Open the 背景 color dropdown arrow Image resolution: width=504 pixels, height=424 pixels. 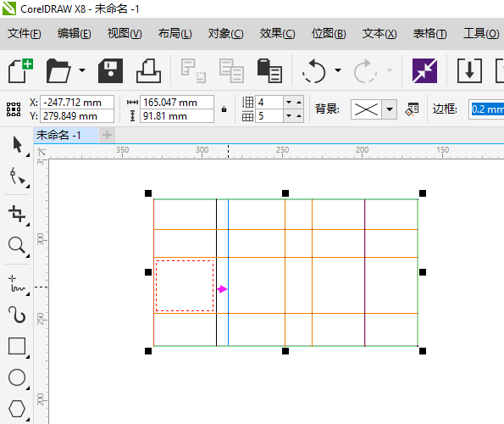[390, 109]
